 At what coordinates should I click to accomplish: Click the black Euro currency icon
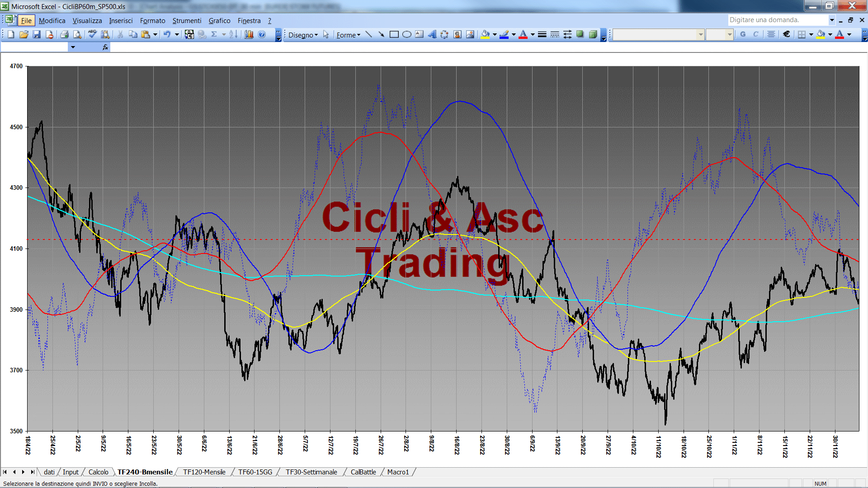pyautogui.click(x=787, y=34)
